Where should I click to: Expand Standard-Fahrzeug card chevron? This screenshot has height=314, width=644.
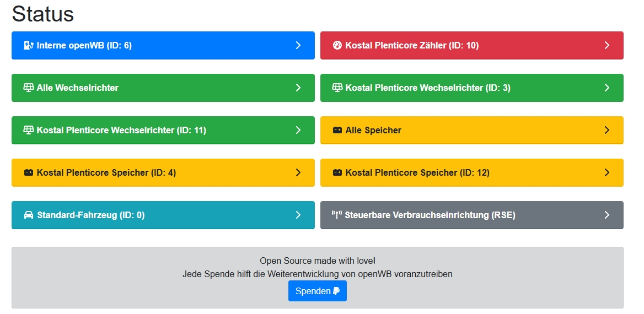coord(298,215)
